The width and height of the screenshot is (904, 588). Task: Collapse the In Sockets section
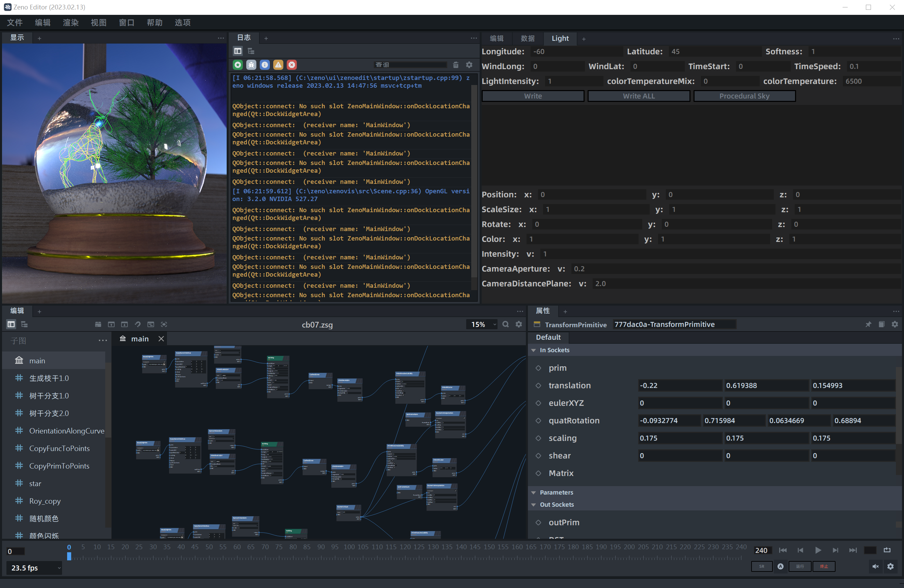[x=534, y=350]
